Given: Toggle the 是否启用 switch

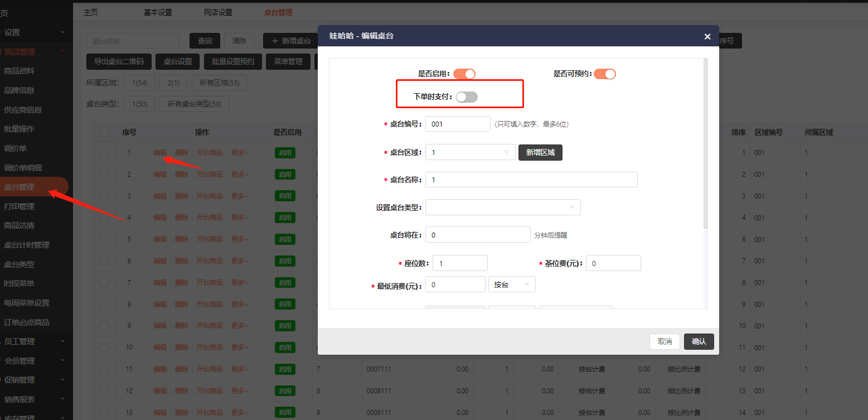Looking at the screenshot, I should pos(464,74).
